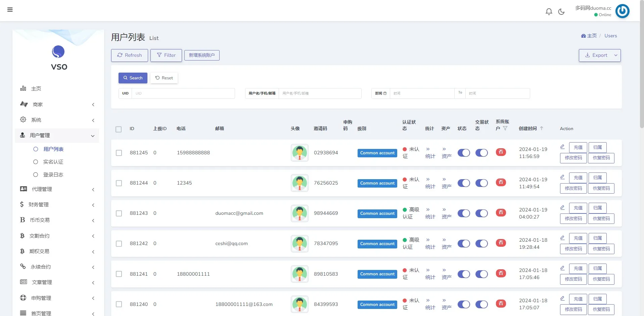Image resolution: width=644 pixels, height=316 pixels.
Task: Click edit pencil icon for user 881245
Action: pyautogui.click(x=562, y=147)
